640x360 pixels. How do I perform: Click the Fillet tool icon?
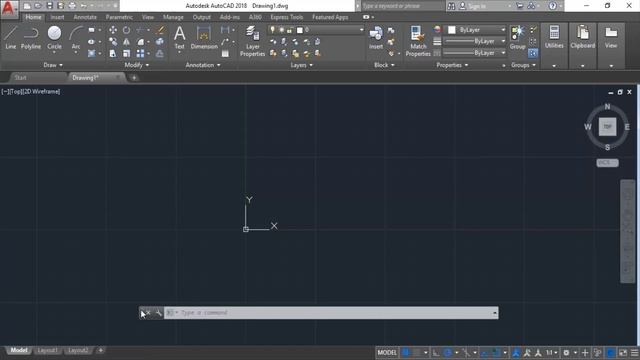pos(140,42)
